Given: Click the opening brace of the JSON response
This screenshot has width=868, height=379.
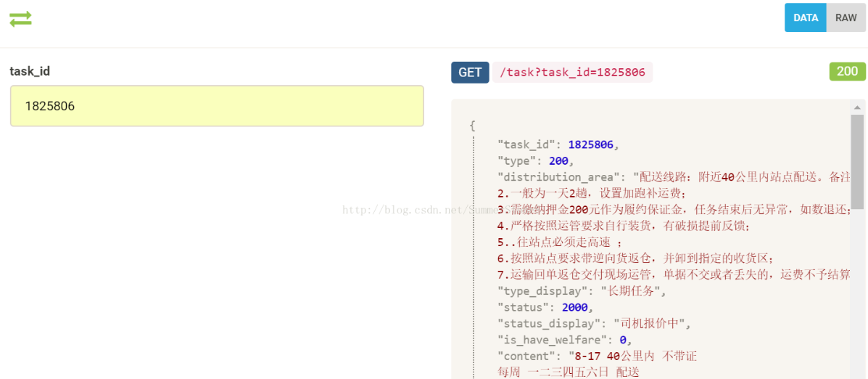Looking at the screenshot, I should tap(472, 126).
